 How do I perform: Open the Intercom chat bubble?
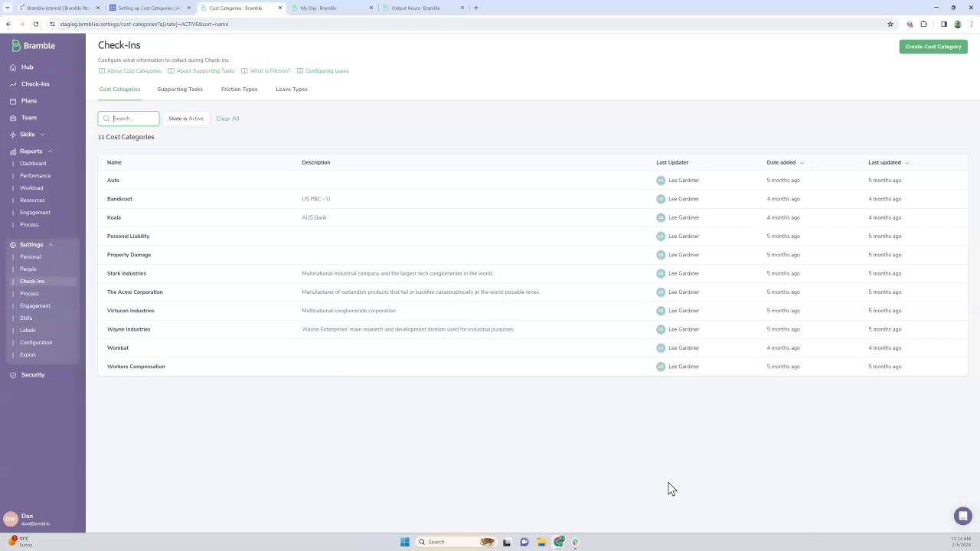(x=962, y=516)
